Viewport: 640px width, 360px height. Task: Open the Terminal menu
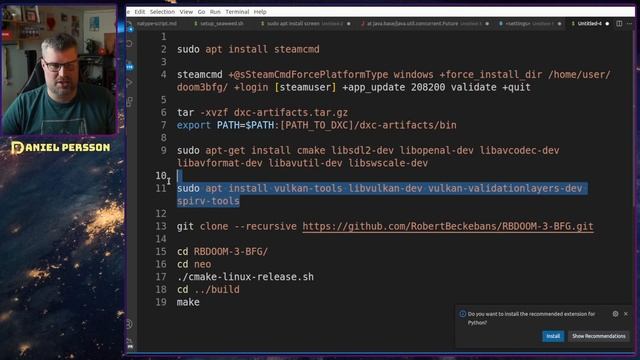[x=237, y=12]
